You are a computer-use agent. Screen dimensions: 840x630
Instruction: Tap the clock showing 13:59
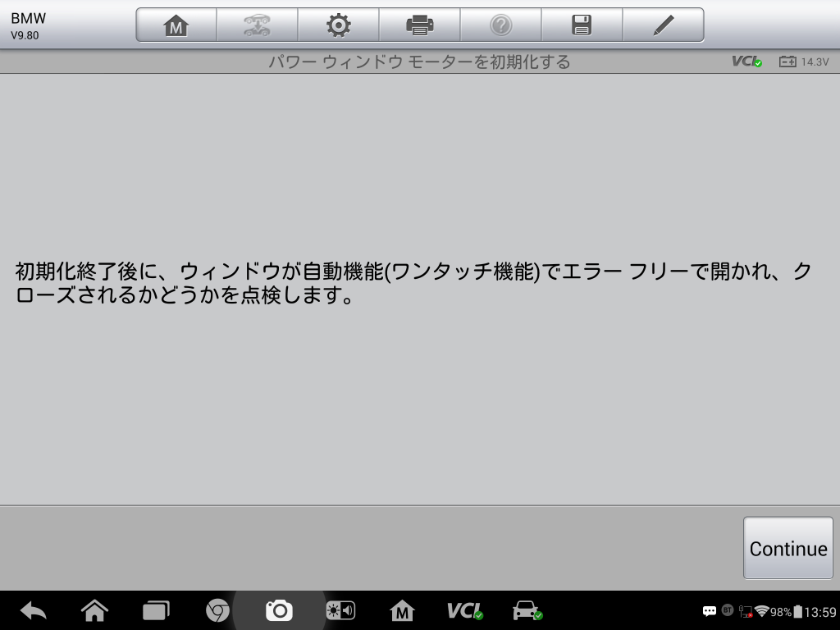pyautogui.click(x=820, y=612)
